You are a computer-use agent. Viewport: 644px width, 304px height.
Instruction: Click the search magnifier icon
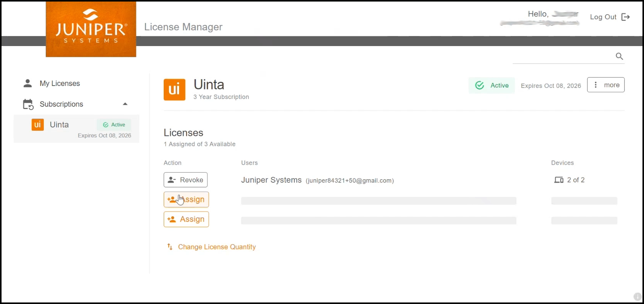(619, 56)
